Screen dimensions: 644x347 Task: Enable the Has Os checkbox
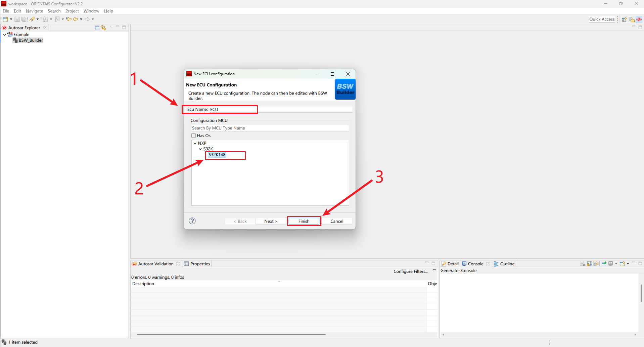(194, 136)
